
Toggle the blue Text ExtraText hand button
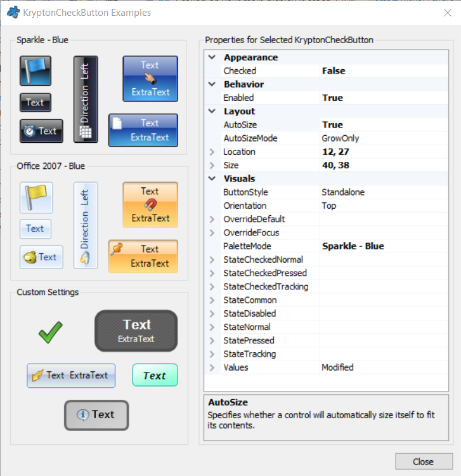(x=150, y=79)
